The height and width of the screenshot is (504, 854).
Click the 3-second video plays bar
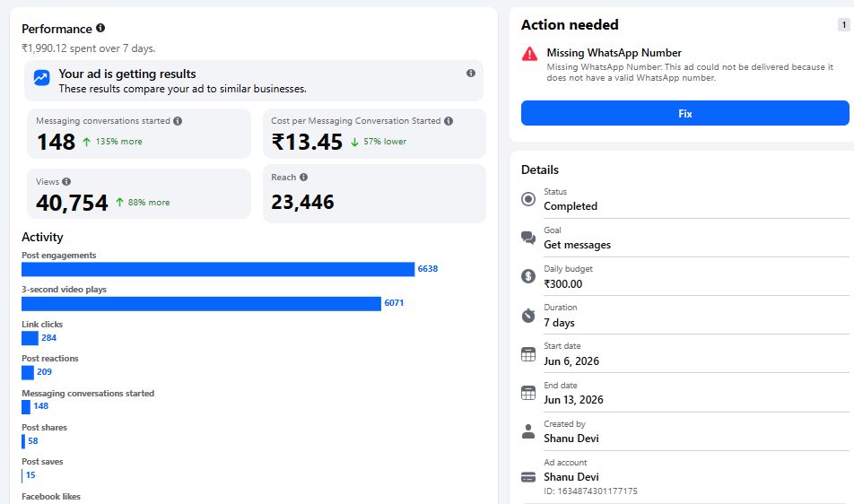click(x=201, y=303)
